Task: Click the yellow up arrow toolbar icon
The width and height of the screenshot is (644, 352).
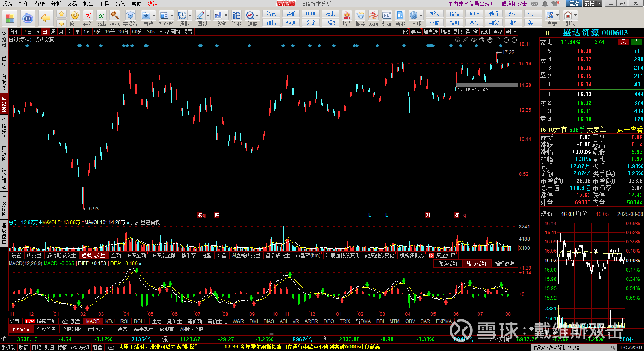Action: click(62, 14)
